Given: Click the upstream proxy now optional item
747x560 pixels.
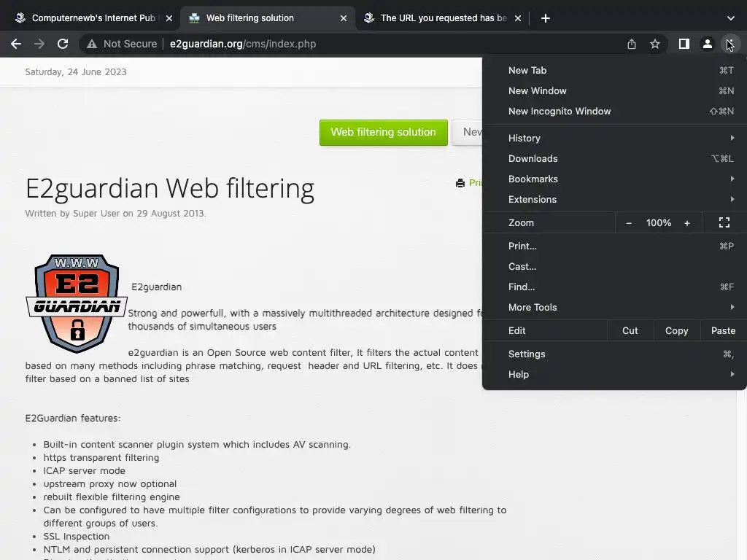Looking at the screenshot, I should tap(110, 484).
